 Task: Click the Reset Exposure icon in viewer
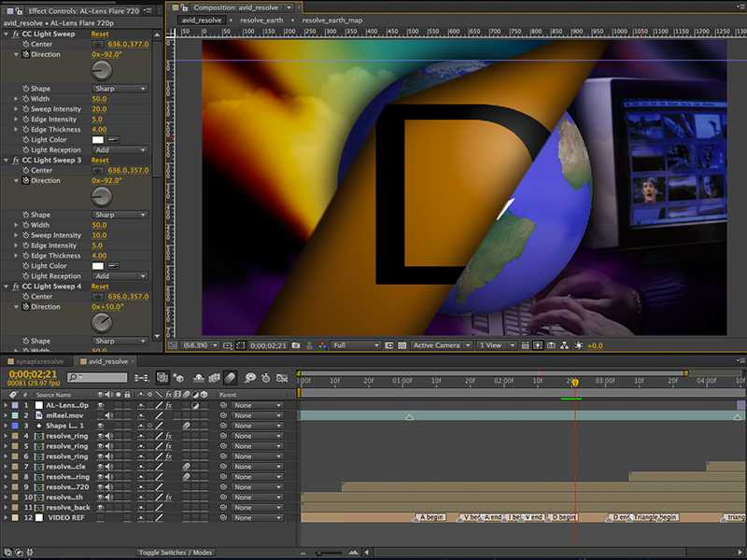578,345
